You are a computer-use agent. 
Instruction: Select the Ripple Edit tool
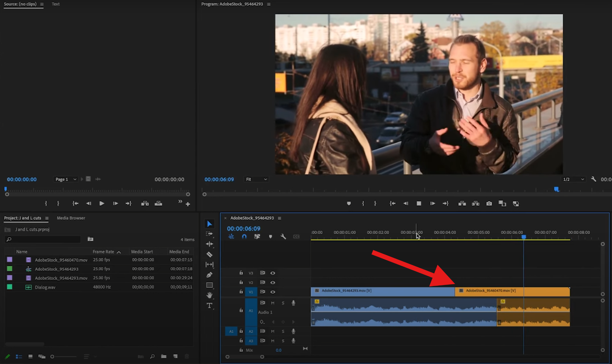pyautogui.click(x=209, y=244)
